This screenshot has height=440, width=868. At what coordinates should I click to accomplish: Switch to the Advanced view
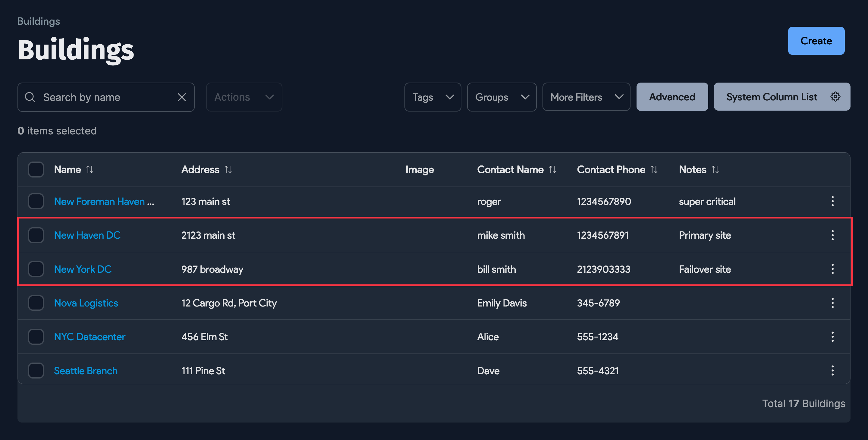tap(672, 97)
